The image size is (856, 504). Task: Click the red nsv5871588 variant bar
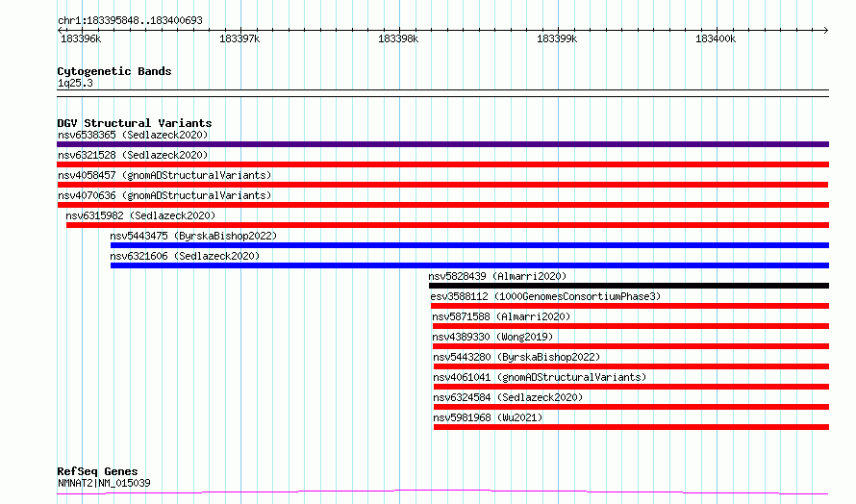[x=631, y=326]
